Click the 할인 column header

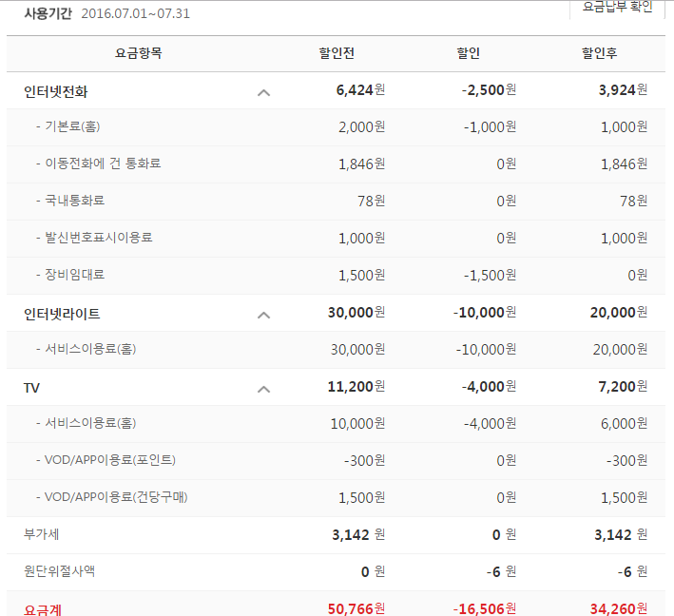(x=469, y=53)
